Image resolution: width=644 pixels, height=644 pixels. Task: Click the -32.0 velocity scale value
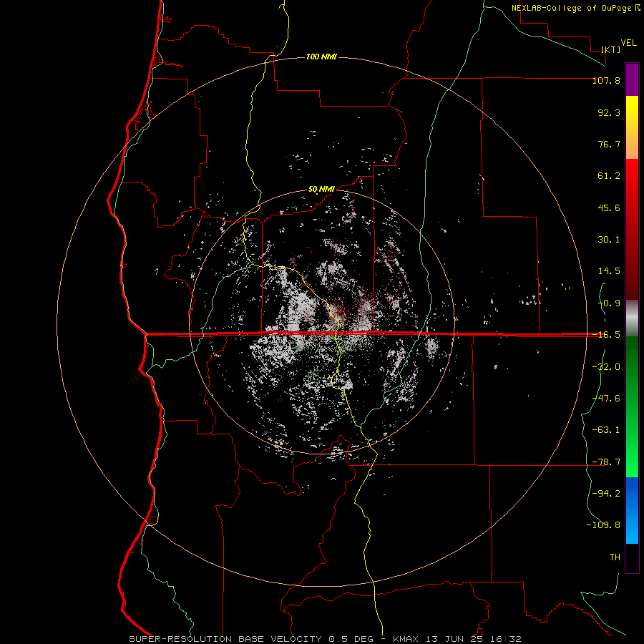(606, 367)
